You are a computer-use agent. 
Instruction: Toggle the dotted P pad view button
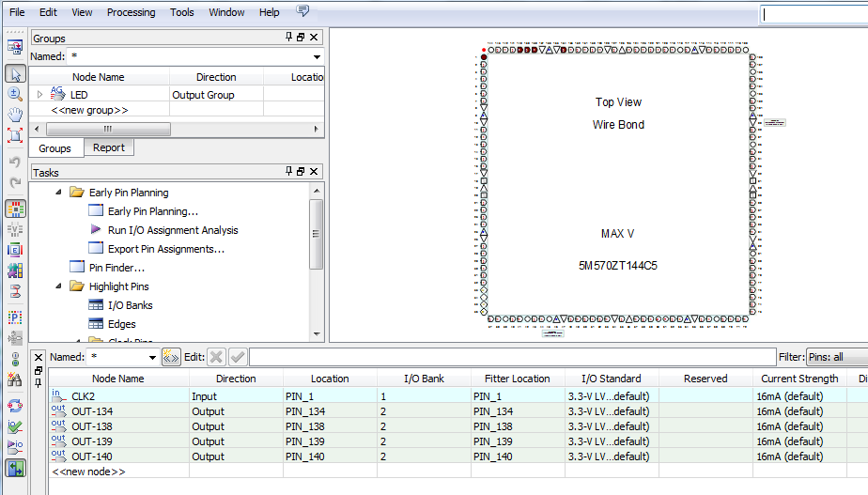15,317
